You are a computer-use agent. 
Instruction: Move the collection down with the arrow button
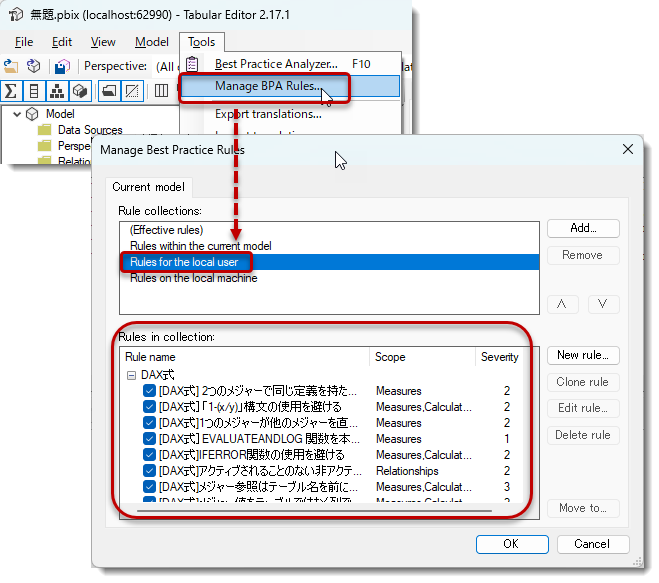603,304
